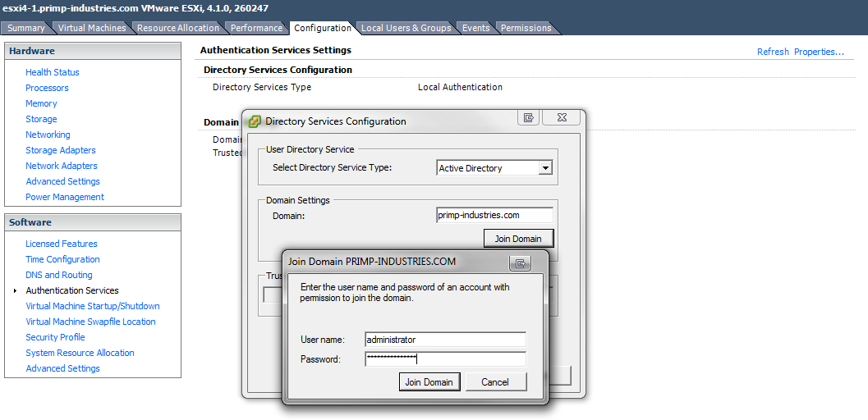The height and width of the screenshot is (420, 868).
Task: Open the Permissions tab
Action: coord(526,28)
